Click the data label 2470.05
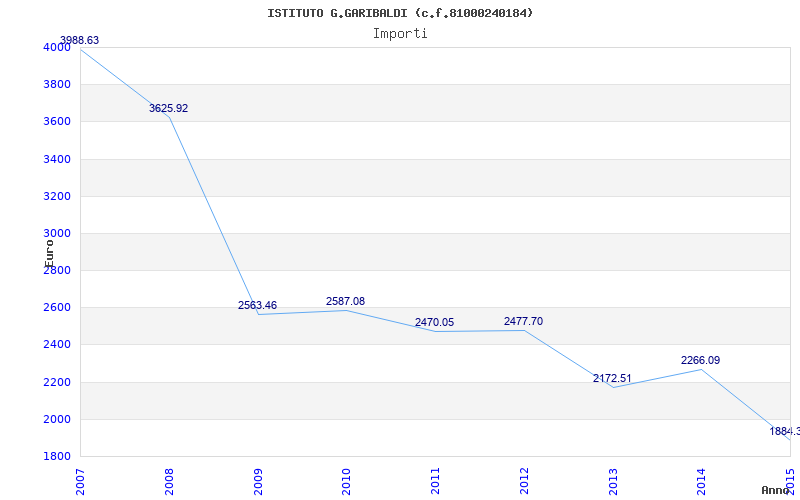Viewport: 800px width, 500px height. pyautogui.click(x=434, y=322)
